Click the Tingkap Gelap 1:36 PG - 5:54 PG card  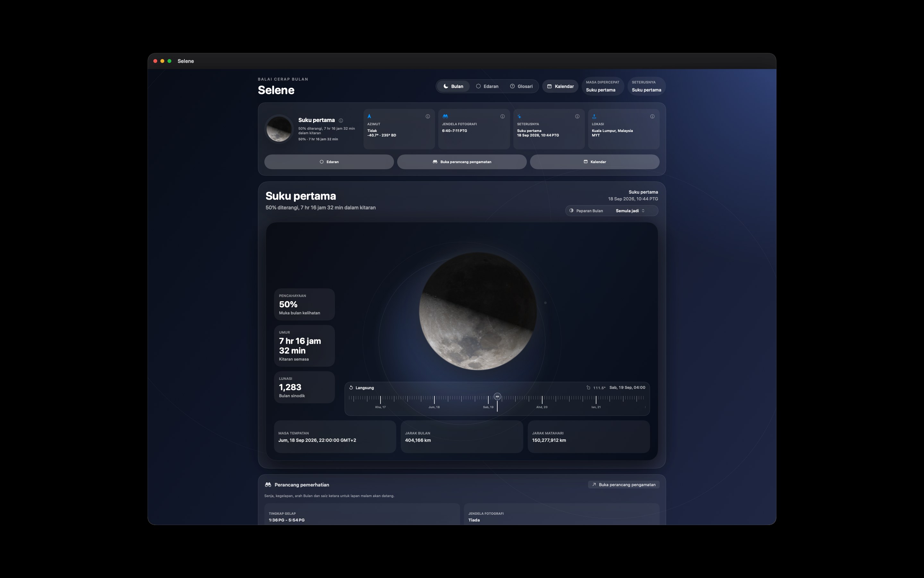click(x=362, y=514)
